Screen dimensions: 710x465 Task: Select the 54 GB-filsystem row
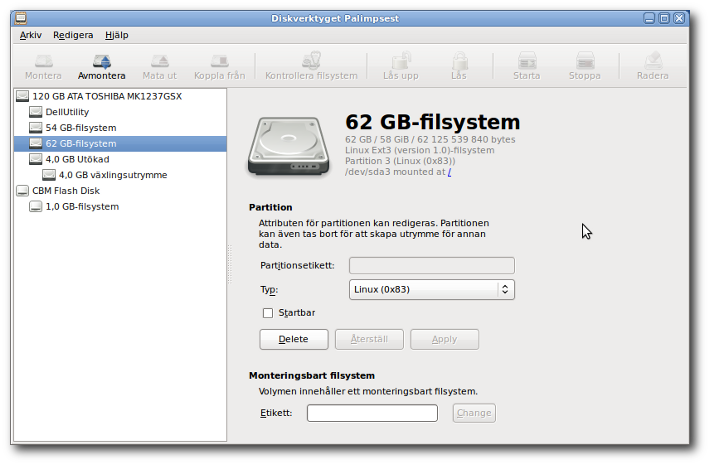[x=120, y=128]
